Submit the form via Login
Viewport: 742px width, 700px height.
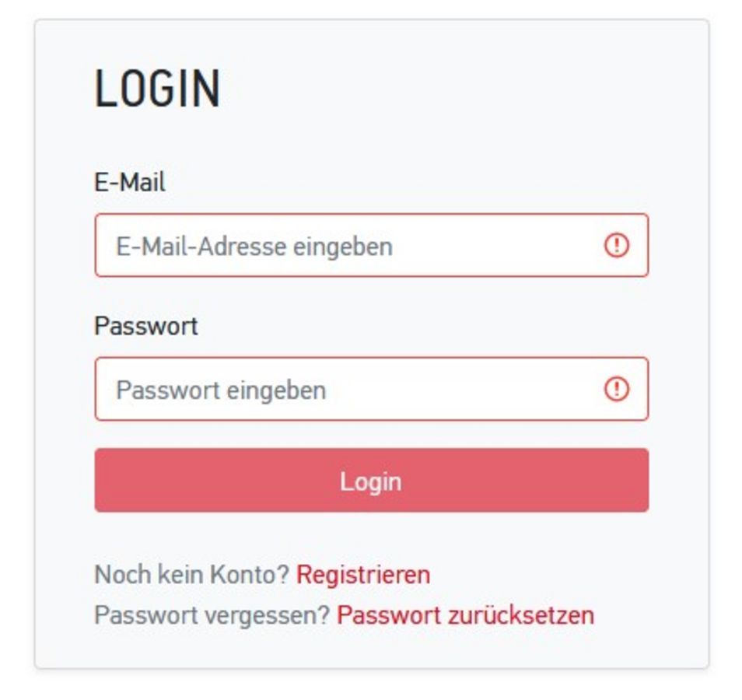(x=372, y=481)
